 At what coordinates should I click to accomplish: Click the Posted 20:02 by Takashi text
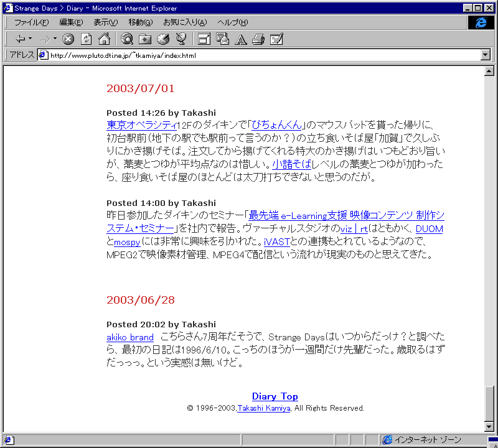tap(161, 324)
